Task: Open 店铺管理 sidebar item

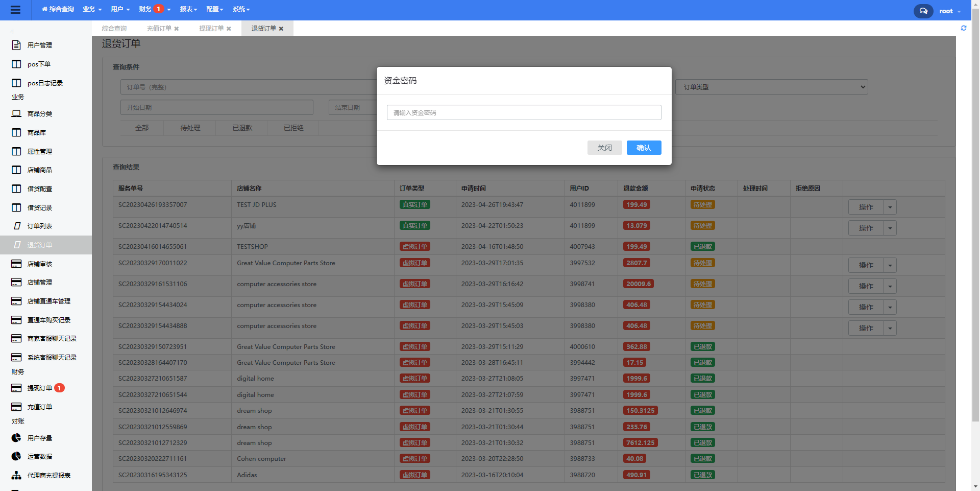Action: (40, 282)
